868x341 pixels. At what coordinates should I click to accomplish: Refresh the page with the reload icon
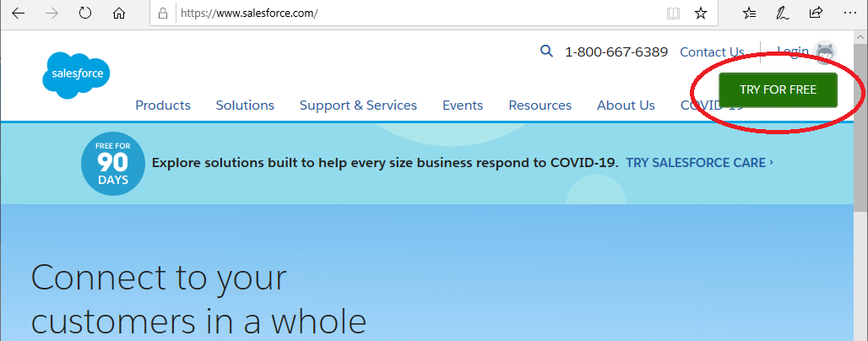pos(85,14)
